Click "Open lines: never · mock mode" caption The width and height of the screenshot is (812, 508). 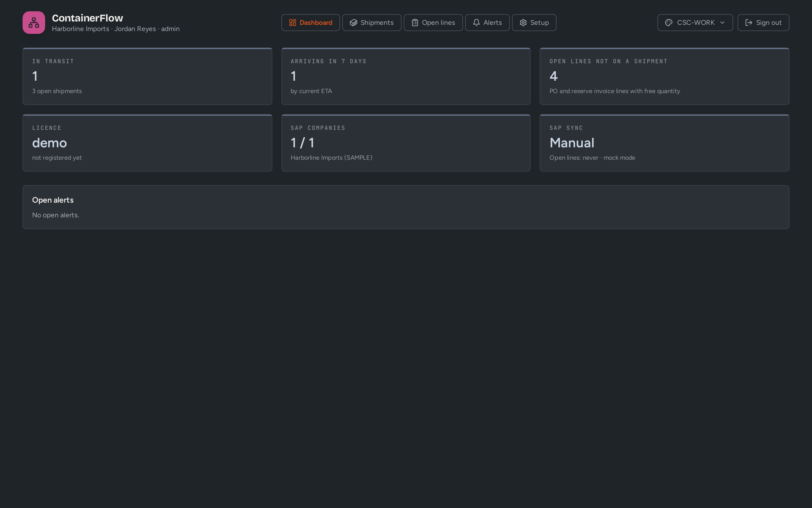[592, 157]
